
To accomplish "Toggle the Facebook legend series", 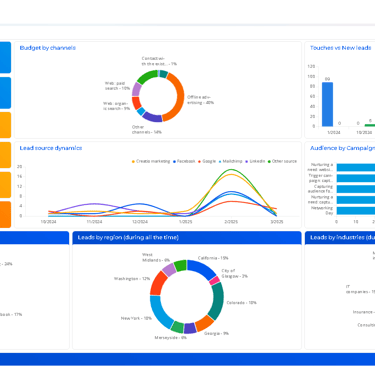I will pos(184,161).
